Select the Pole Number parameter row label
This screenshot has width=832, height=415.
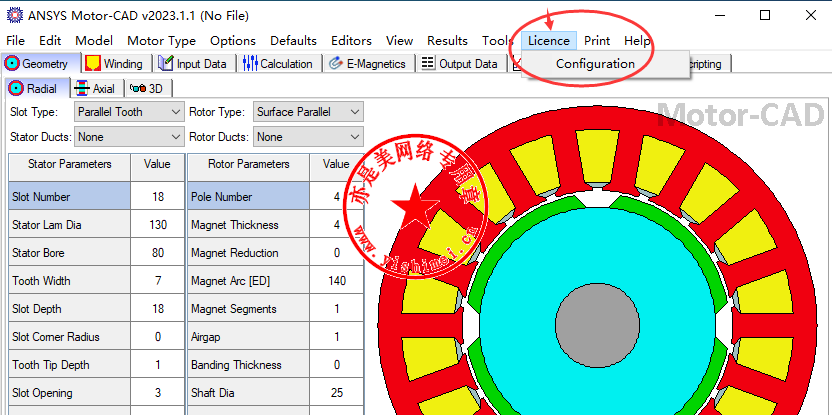coord(248,196)
